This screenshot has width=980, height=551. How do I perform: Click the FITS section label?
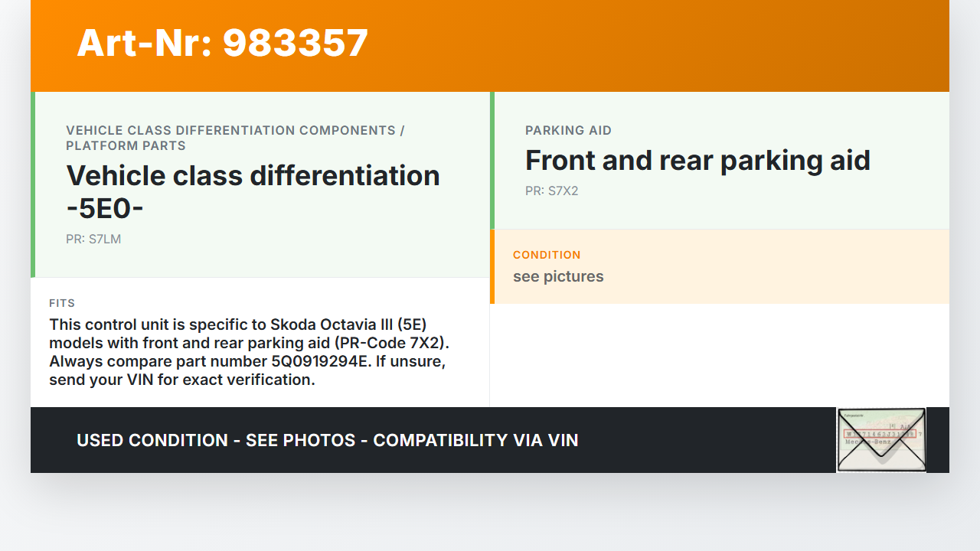click(x=62, y=303)
